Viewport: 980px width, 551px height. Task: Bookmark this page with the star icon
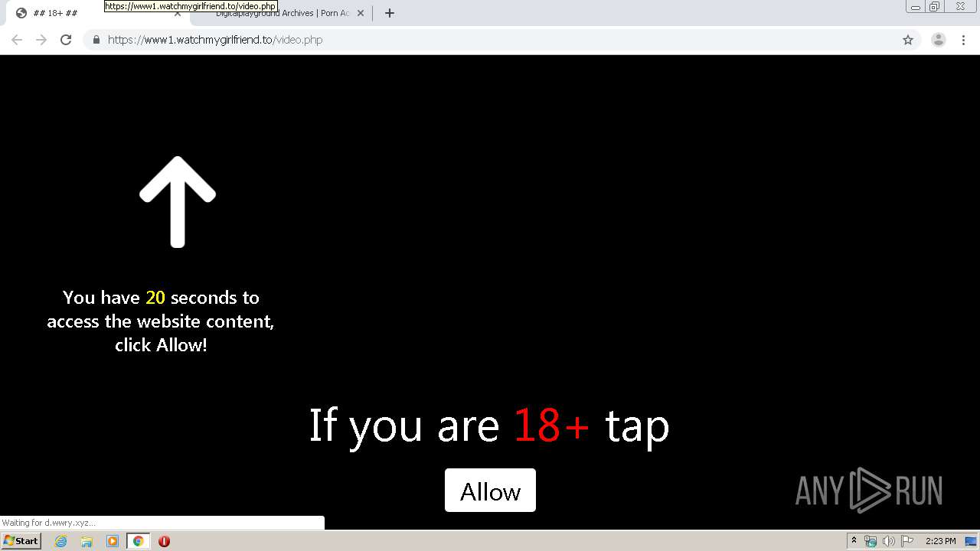click(908, 40)
